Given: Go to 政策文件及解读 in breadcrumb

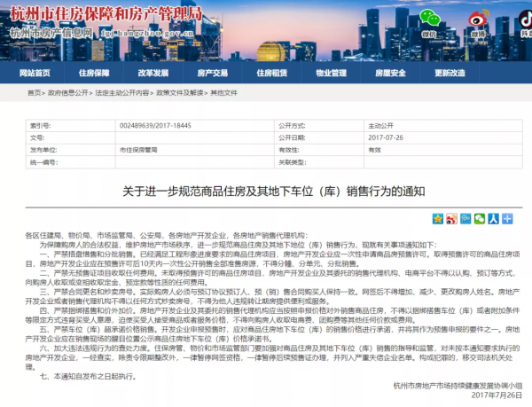Looking at the screenshot, I should coord(179,93).
